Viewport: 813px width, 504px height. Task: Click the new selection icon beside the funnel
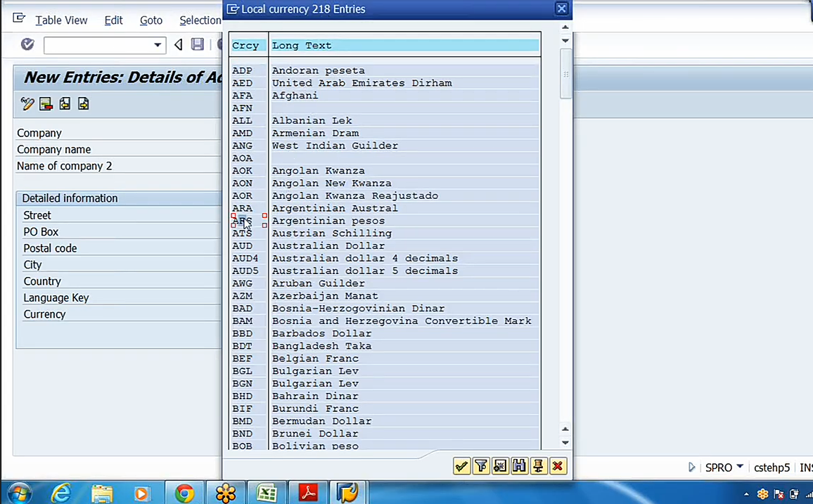coord(500,466)
